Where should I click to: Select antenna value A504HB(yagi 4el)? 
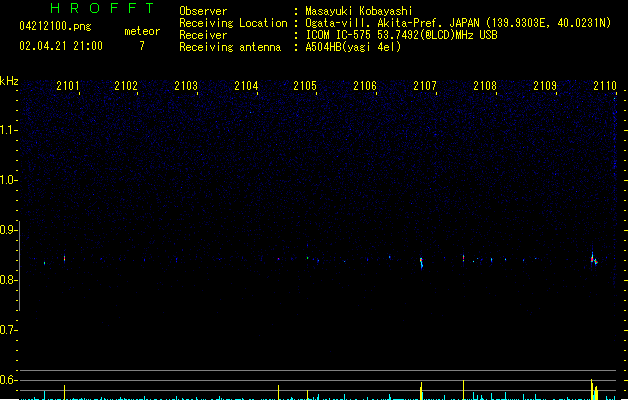click(x=353, y=47)
